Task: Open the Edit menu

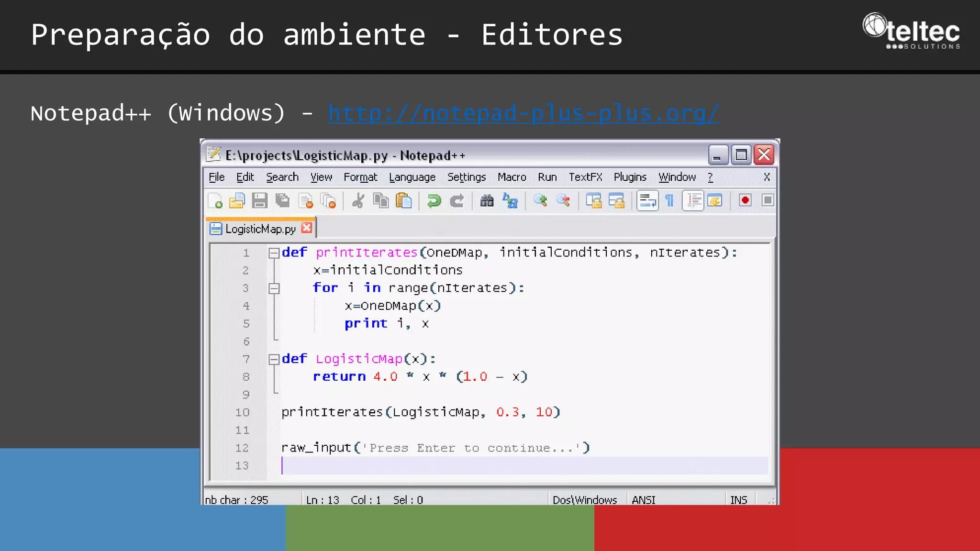Action: coord(245,177)
